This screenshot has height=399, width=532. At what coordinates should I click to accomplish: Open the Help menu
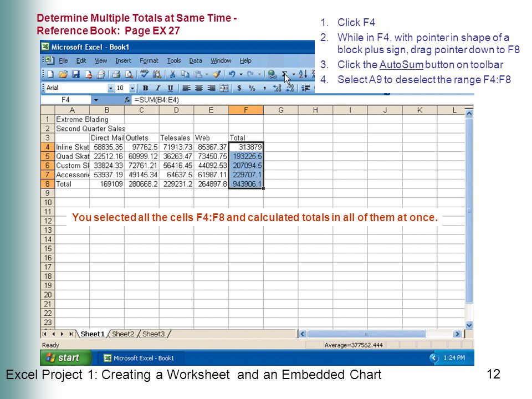(x=245, y=61)
